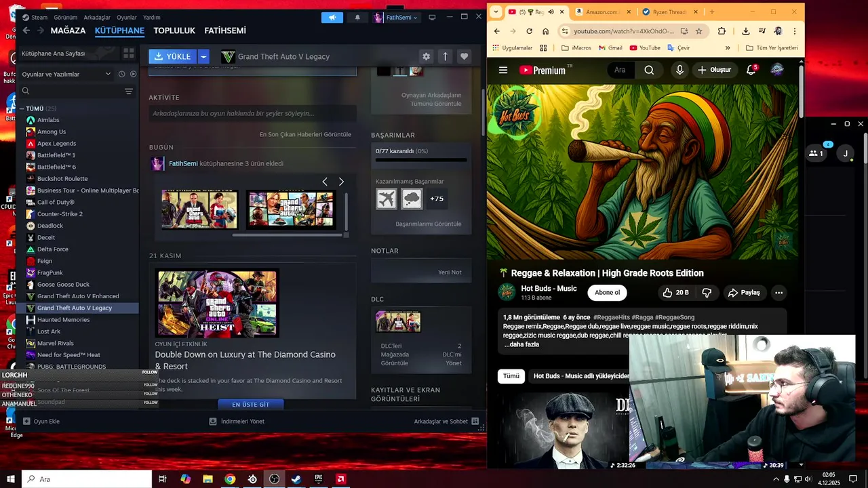Click EN ÜSTE GİT button in Steam

(251, 405)
